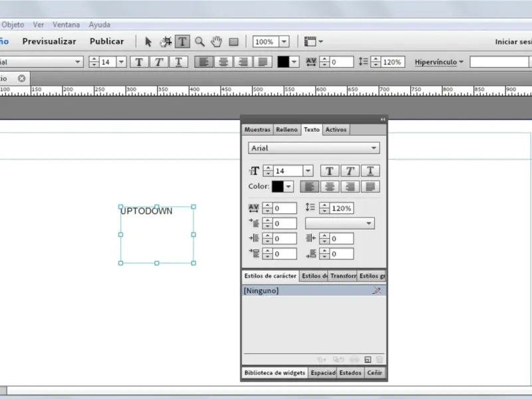Open the Ventana menu

(x=66, y=25)
